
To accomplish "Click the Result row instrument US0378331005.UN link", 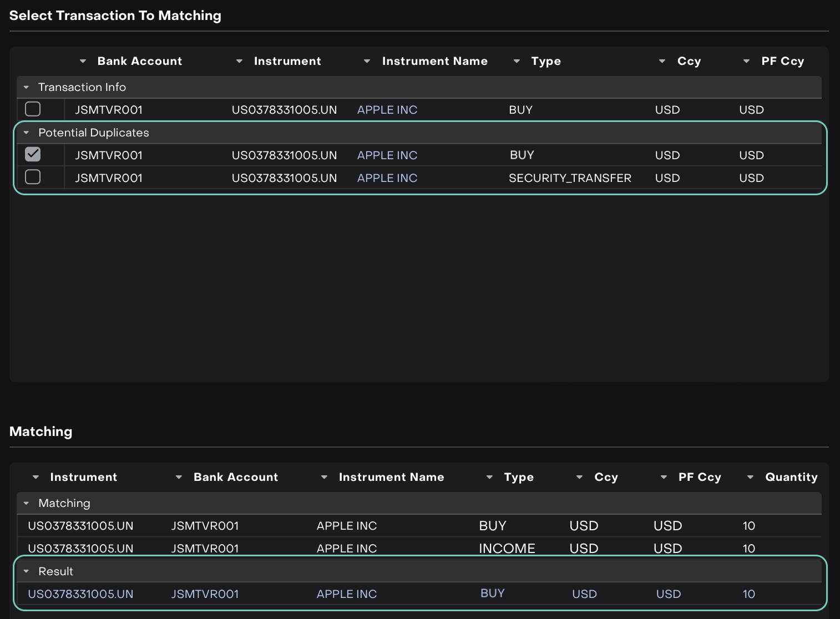I will tap(80, 594).
